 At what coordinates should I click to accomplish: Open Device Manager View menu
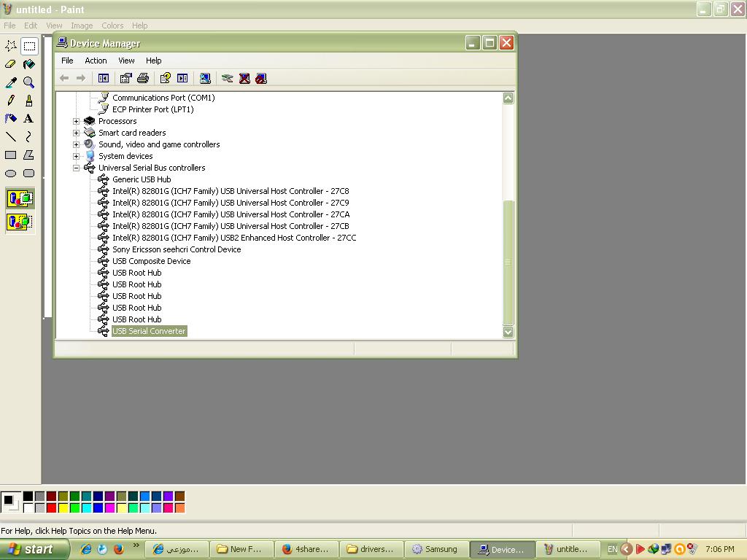(x=126, y=61)
